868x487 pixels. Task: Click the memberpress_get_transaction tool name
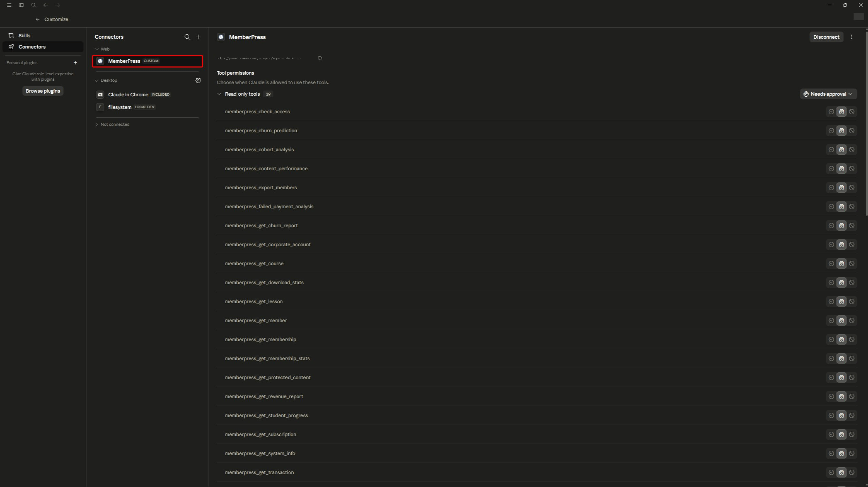tap(259, 472)
